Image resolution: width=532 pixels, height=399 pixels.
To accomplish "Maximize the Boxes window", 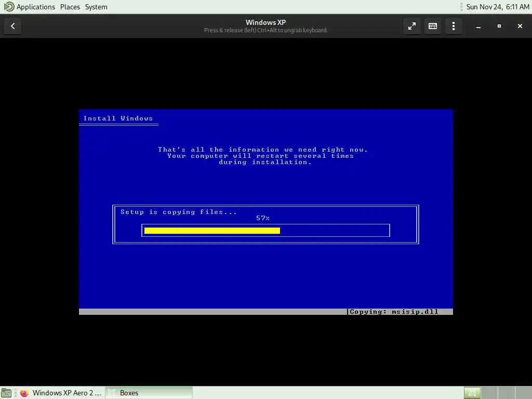I will (499, 26).
